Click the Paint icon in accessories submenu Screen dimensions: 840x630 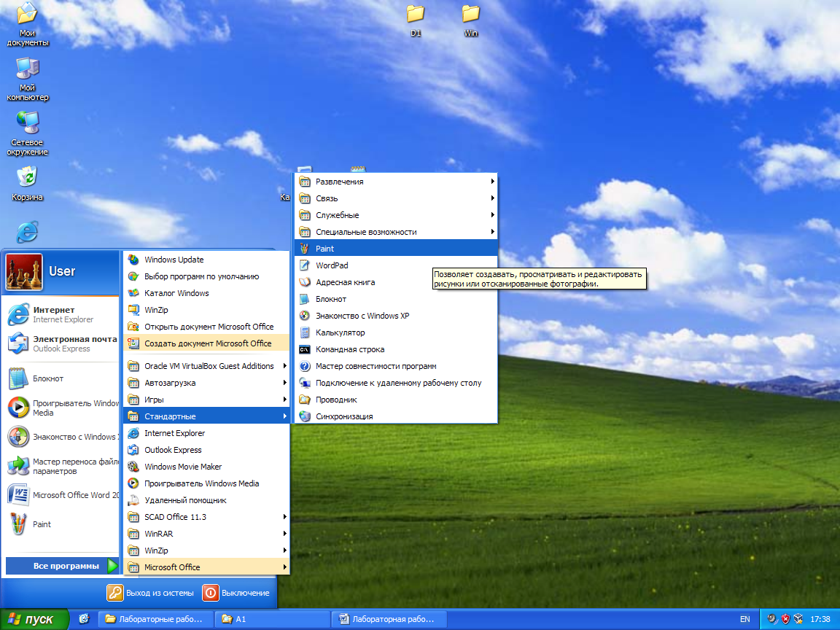click(304, 249)
